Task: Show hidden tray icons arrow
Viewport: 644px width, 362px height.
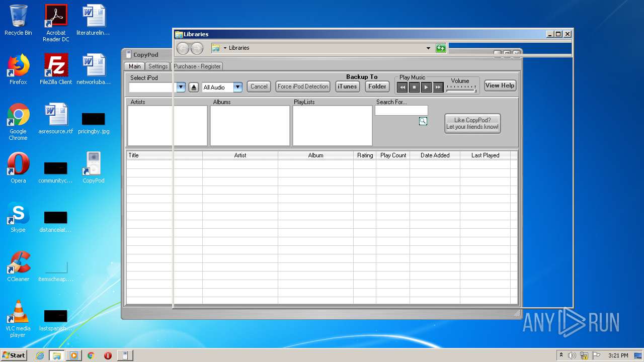Action: click(x=561, y=355)
